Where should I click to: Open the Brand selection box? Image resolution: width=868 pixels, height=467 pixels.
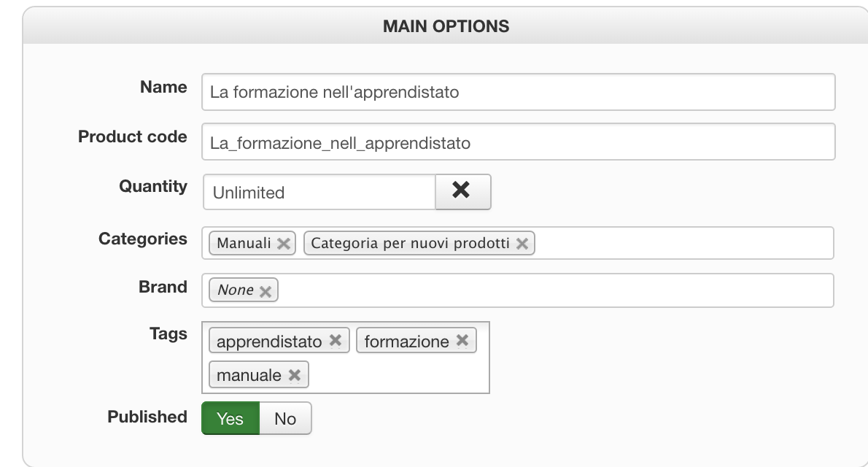coord(554,290)
